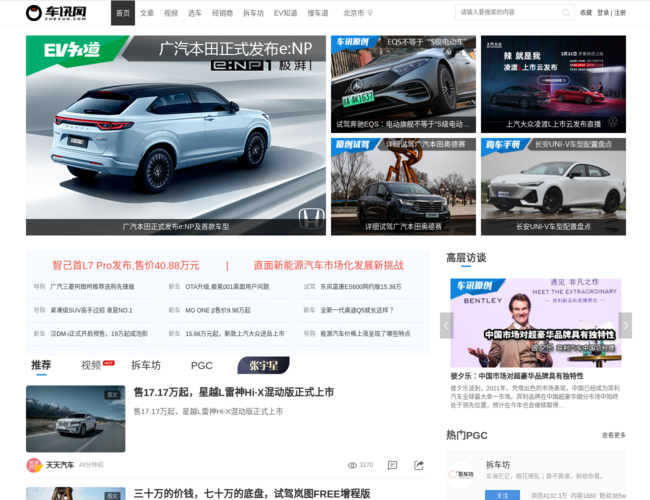Viewport: 650px width, 500px height.
Task: Open EV知道 navigation item
Action: [285, 13]
